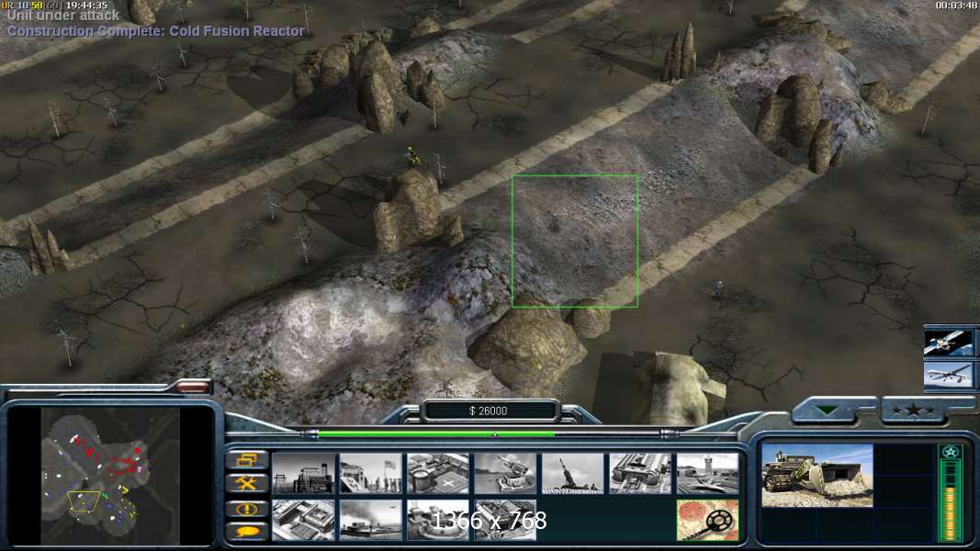Screen dimensions: 980x551
Task: Build a Strategy Center
Action: pyautogui.click(x=303, y=520)
